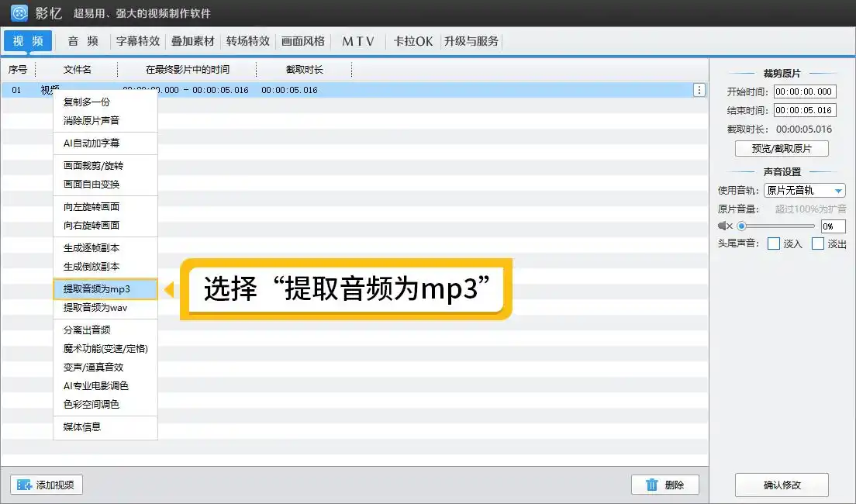Open the 画面风格 tab
The image size is (856, 504).
pyautogui.click(x=303, y=41)
